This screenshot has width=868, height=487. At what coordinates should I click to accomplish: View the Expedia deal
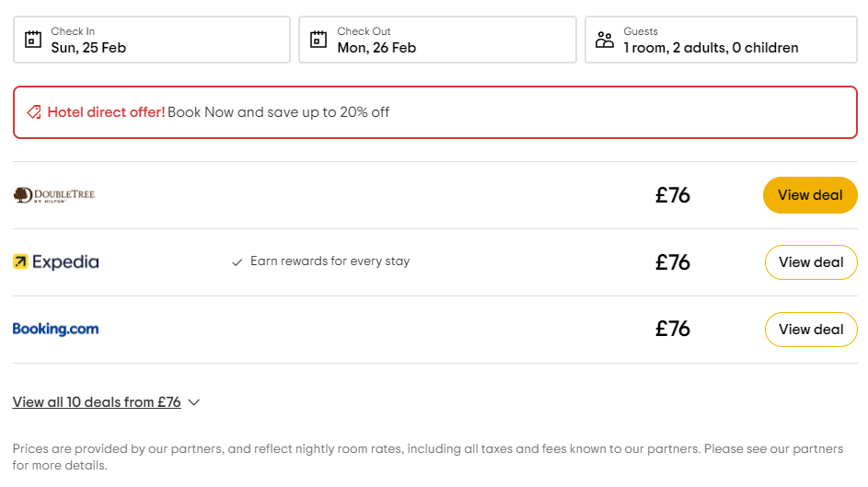coord(811,262)
